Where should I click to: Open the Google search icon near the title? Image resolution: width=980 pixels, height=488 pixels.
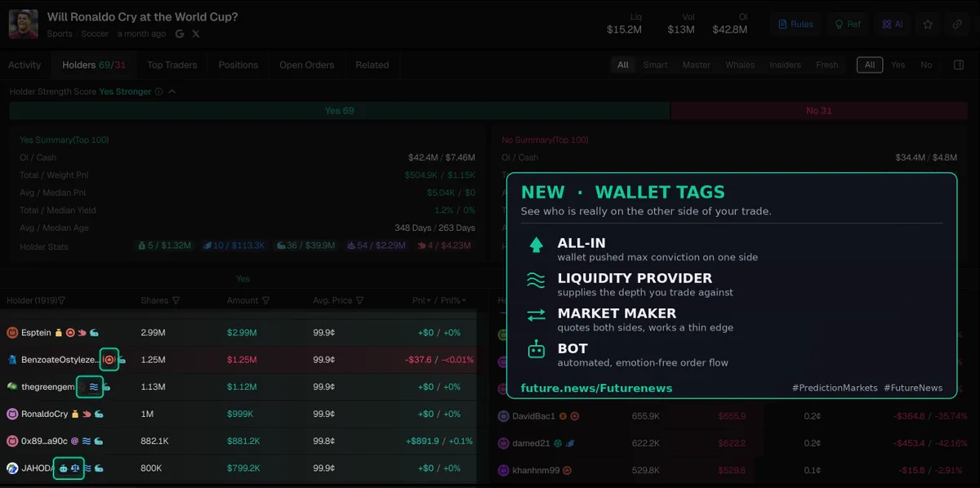[180, 33]
